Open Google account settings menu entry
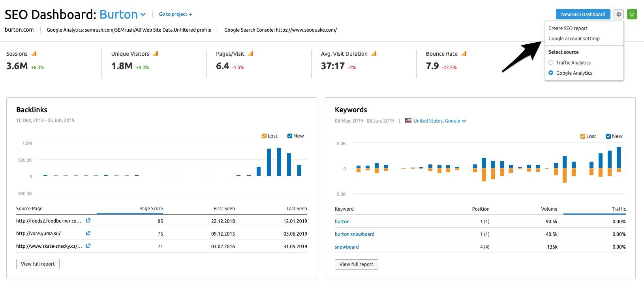 [x=574, y=39]
